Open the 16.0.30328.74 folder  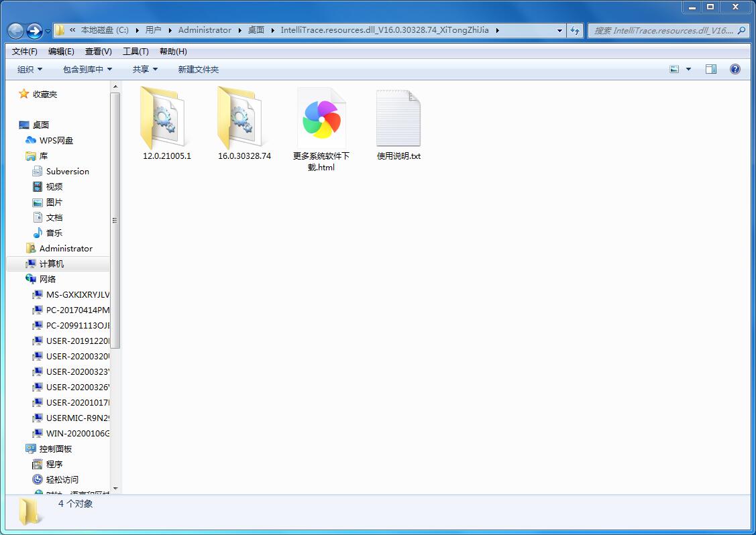pyautogui.click(x=244, y=123)
